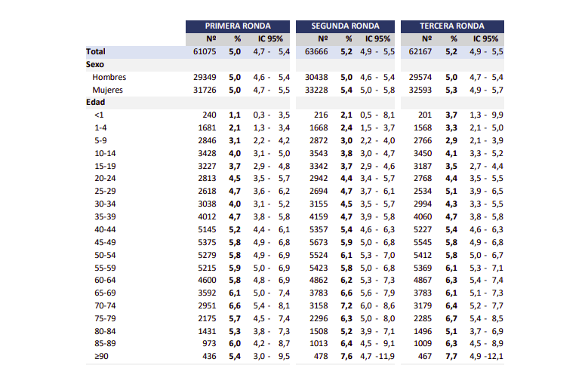Select the Mujeres value 33228
The image size is (588, 365).
pos(316,90)
